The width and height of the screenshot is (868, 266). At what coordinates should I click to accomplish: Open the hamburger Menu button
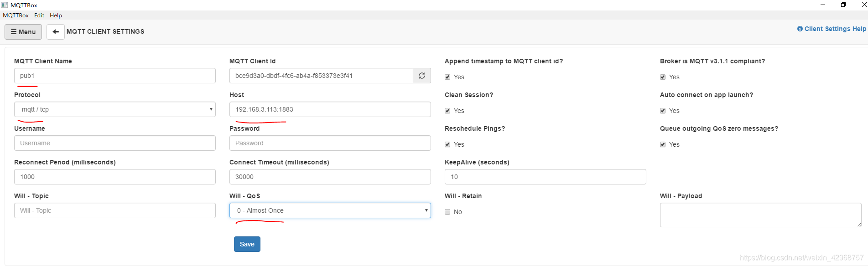(23, 32)
